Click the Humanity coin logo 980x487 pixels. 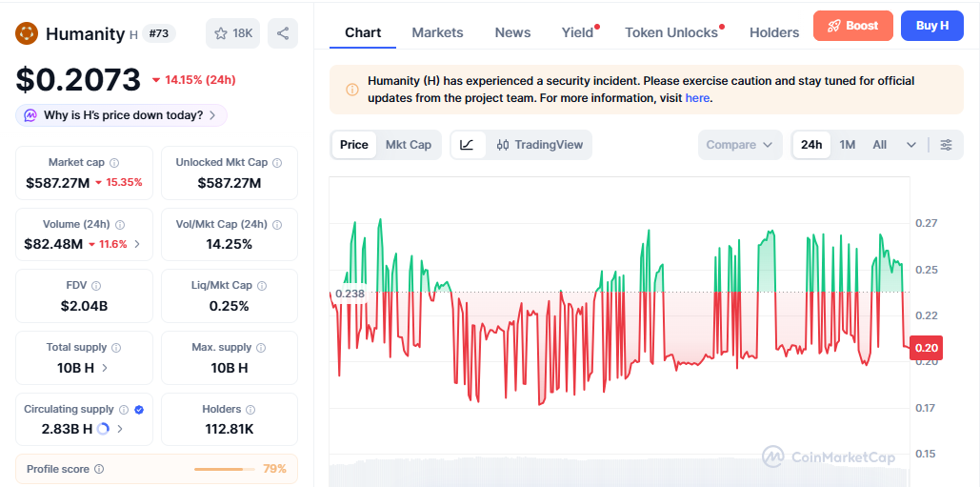pos(27,33)
